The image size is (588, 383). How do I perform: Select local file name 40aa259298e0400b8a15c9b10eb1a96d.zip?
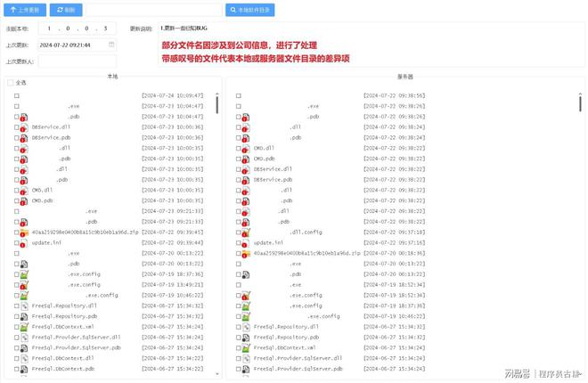[86, 232]
